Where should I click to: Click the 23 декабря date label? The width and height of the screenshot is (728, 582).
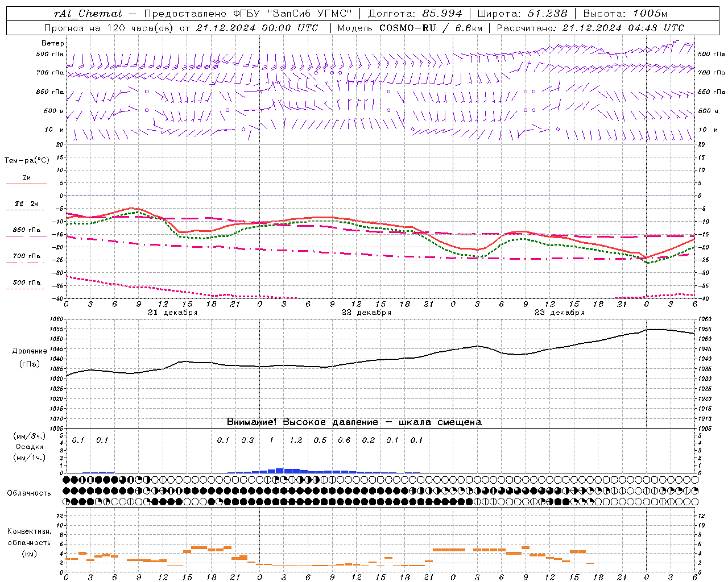click(x=560, y=313)
